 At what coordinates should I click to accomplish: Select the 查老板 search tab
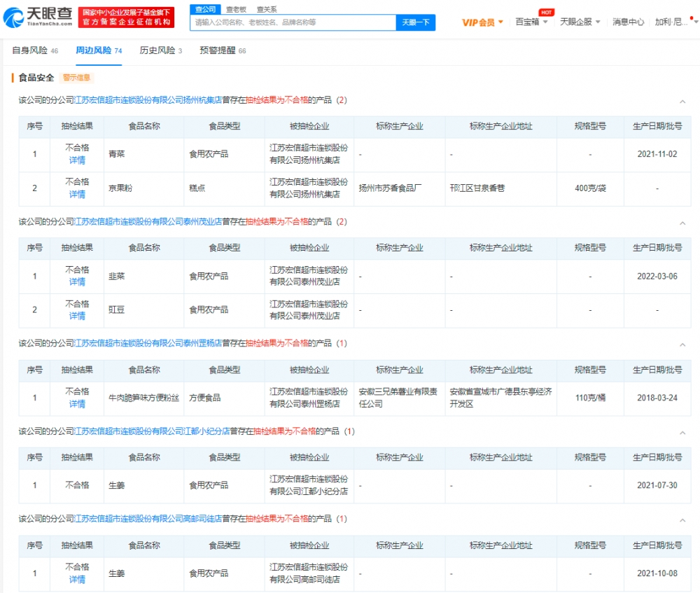coord(236,9)
